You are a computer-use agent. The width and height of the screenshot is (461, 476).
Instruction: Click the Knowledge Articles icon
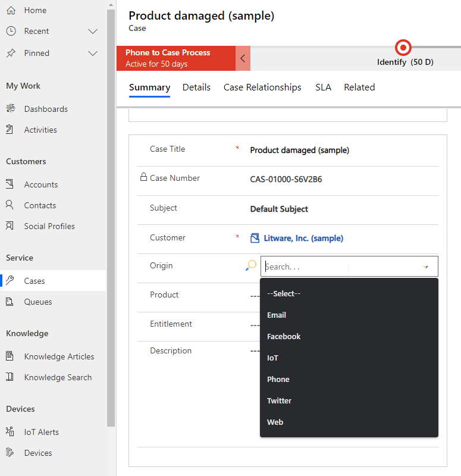click(10, 356)
